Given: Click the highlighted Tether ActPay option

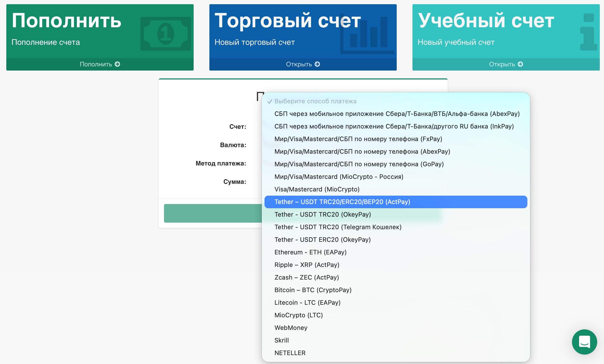Looking at the screenshot, I should click(342, 202).
